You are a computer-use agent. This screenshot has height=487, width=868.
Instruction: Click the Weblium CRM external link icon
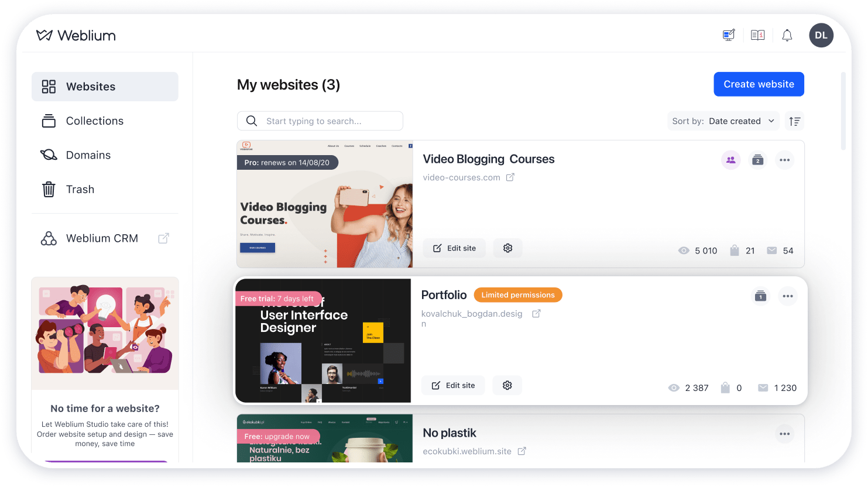click(x=164, y=238)
